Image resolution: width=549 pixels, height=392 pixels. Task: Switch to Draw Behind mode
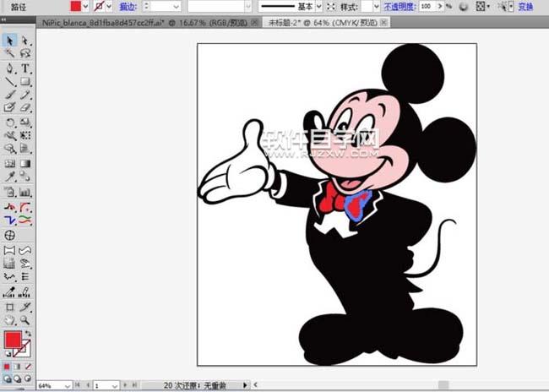[x=17, y=379]
